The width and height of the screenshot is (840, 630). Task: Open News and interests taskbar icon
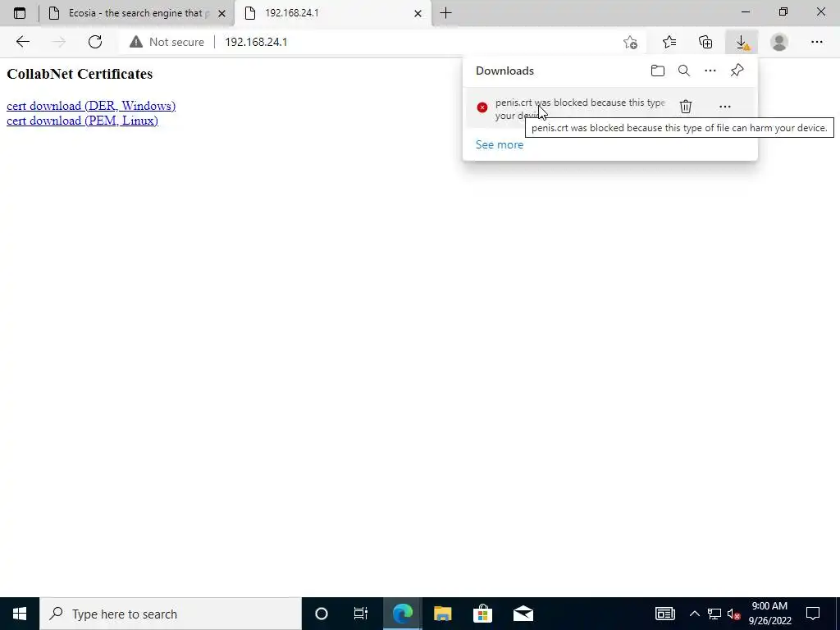coord(664,614)
